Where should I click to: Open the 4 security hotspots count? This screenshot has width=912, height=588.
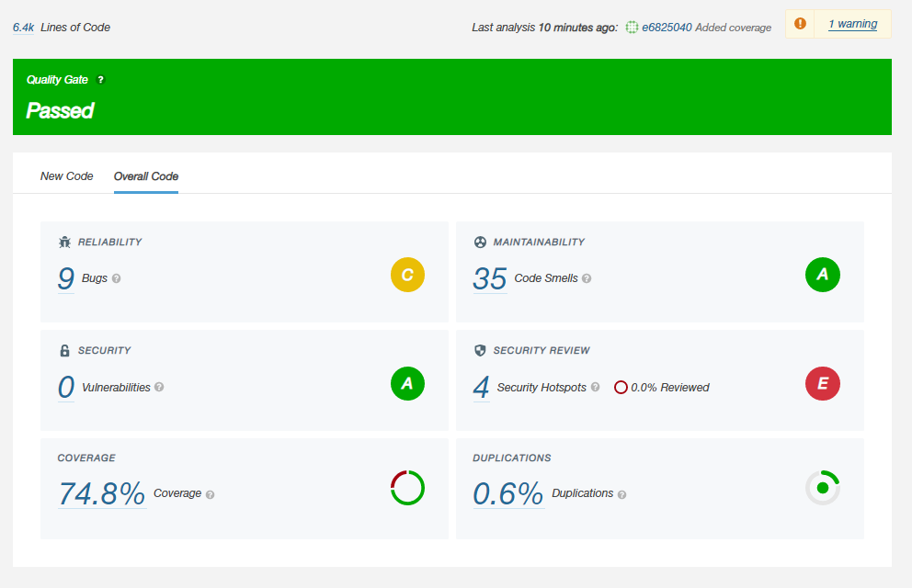point(481,387)
